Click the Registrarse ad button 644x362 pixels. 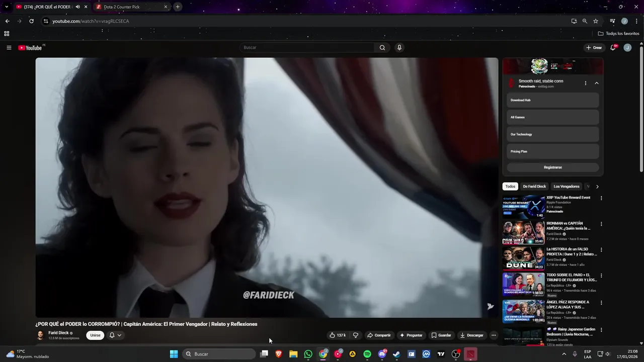[x=553, y=167]
